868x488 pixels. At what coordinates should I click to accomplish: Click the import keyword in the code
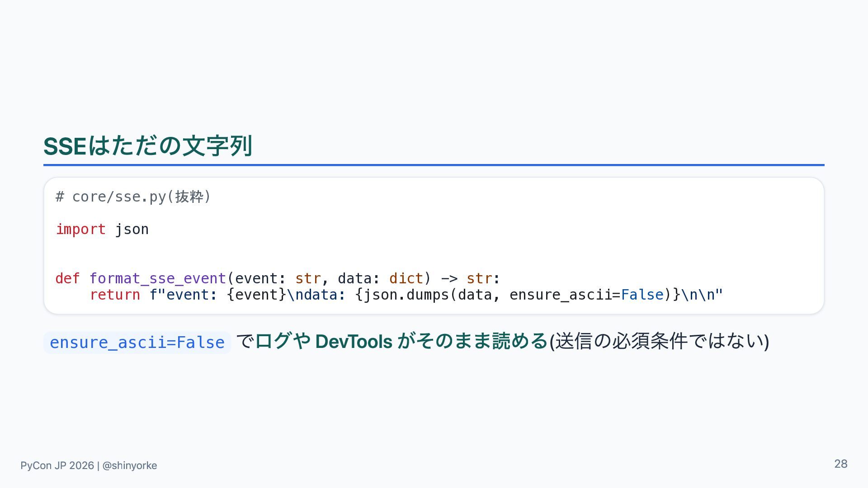coord(80,229)
